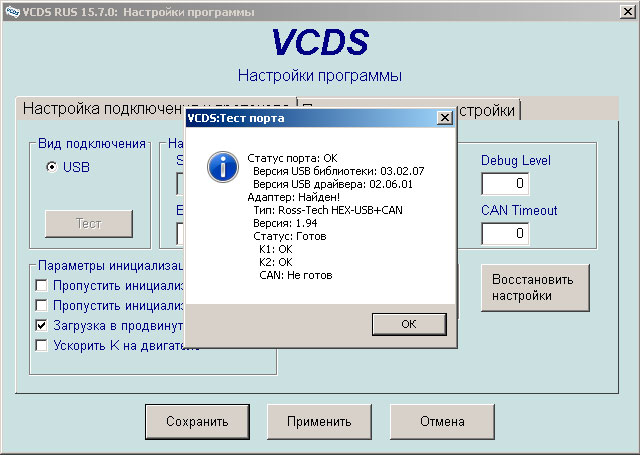Click the Сохранить button

197,422
